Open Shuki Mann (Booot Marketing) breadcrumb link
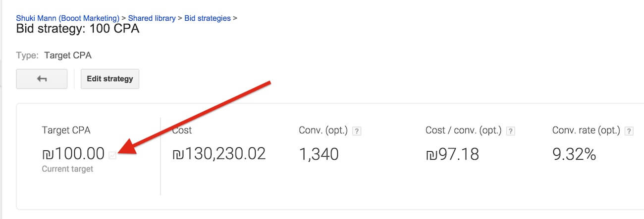This screenshot has height=219, width=644. [x=68, y=18]
